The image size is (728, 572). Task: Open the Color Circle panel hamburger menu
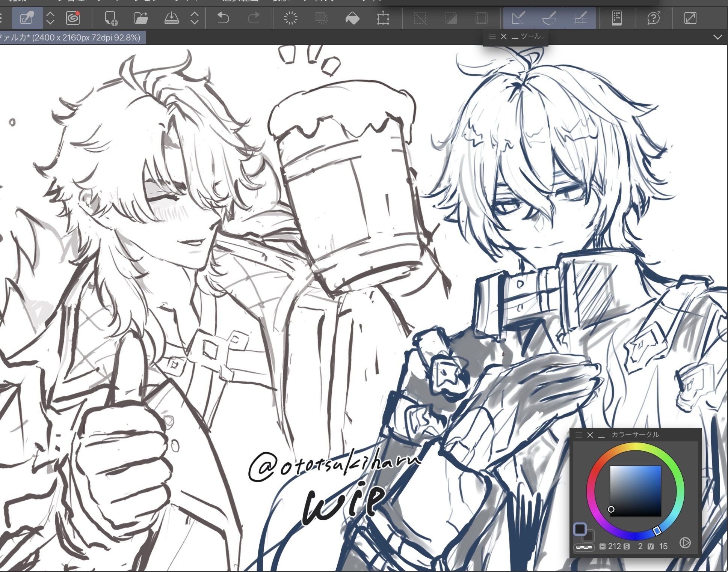pyautogui.click(x=579, y=435)
